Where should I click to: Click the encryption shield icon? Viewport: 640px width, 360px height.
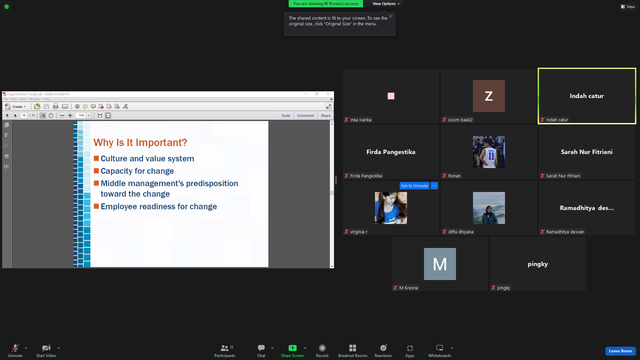click(x=7, y=7)
